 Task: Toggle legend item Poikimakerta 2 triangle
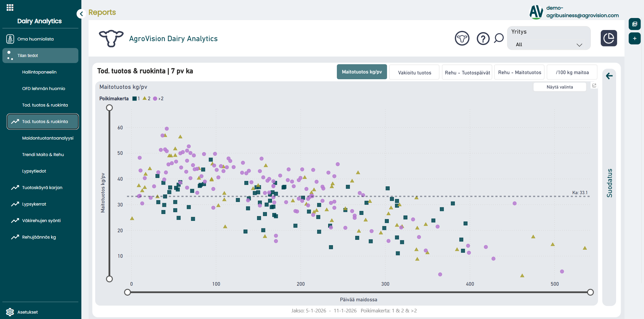pyautogui.click(x=146, y=98)
